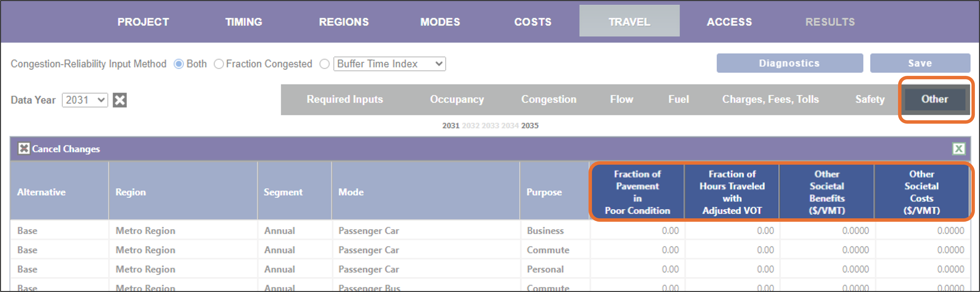The image size is (980, 292).
Task: Select the radio button beside Buffer Time Index
Action: click(x=324, y=64)
